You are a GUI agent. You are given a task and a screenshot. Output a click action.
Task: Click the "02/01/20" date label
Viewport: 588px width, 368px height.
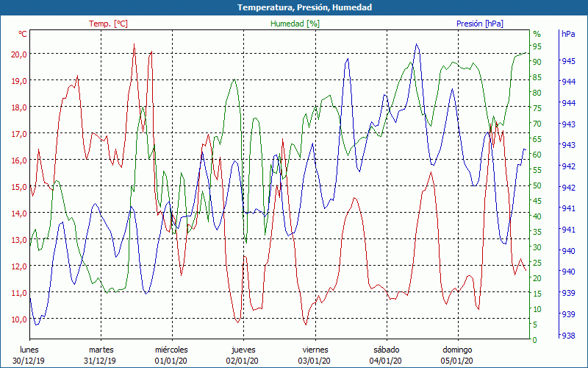coord(243,361)
